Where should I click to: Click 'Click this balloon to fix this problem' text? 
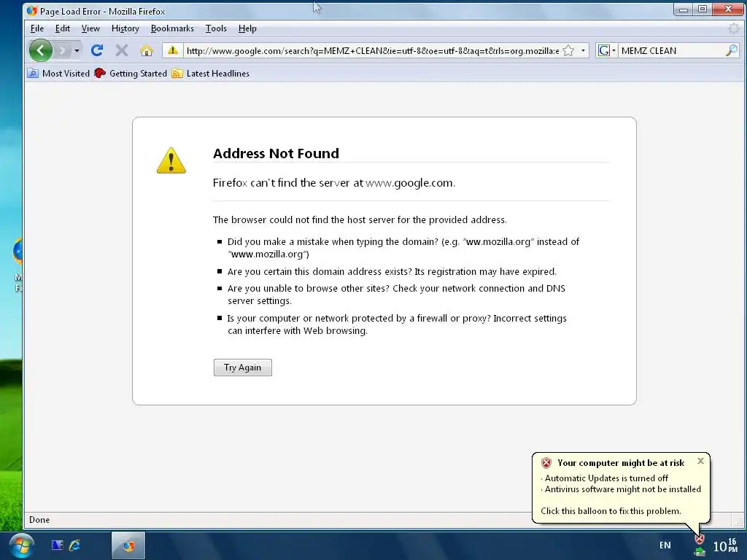(x=611, y=511)
